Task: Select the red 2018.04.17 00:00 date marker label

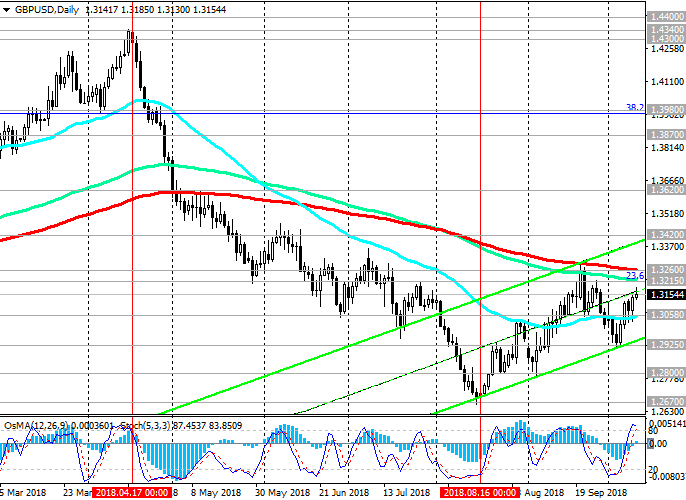Action: 132,493
